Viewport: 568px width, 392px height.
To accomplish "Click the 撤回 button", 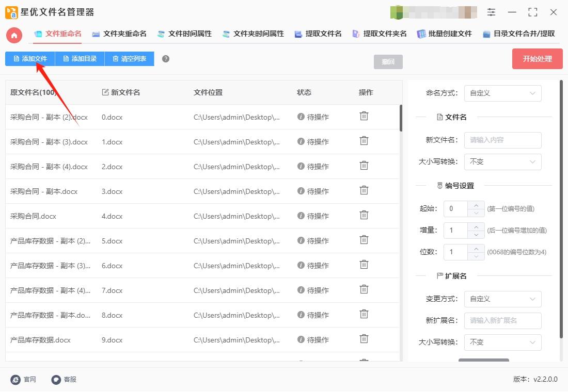I will click(x=388, y=62).
